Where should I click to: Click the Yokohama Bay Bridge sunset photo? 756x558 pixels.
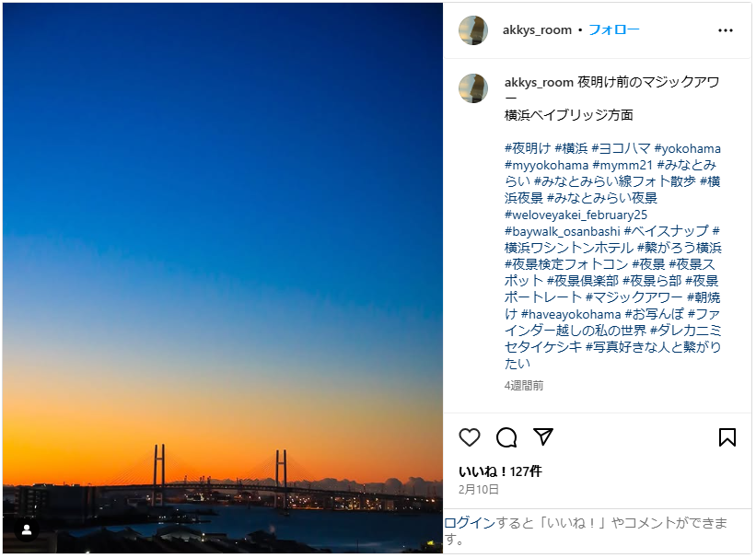[223, 276]
